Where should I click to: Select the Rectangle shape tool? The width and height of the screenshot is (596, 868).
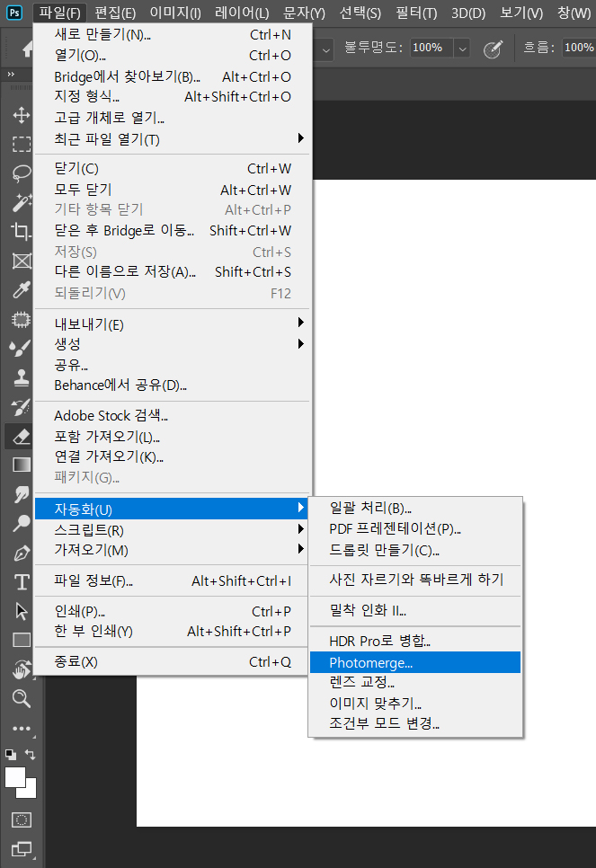(21, 640)
